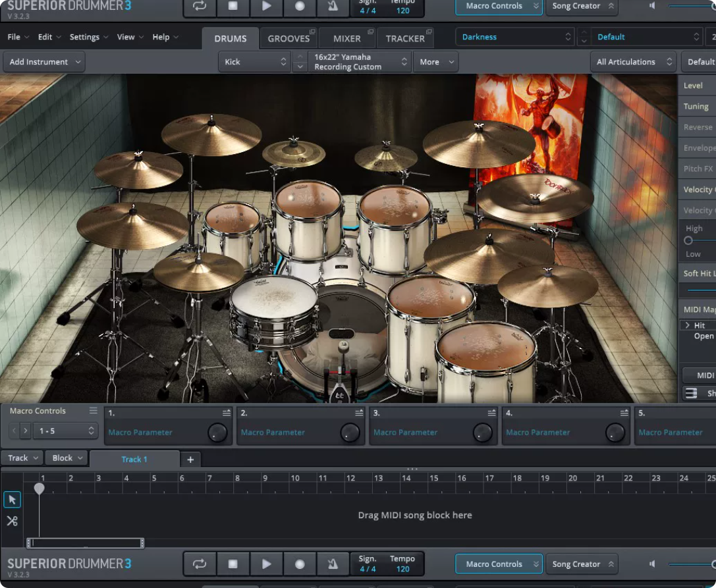The width and height of the screenshot is (716, 588).
Task: Switch to the MIXER tab
Action: point(347,38)
